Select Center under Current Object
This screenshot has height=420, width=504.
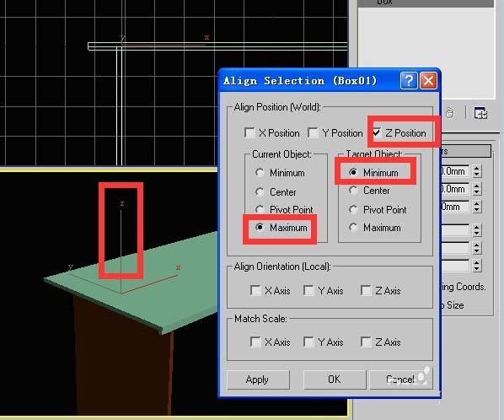[260, 192]
